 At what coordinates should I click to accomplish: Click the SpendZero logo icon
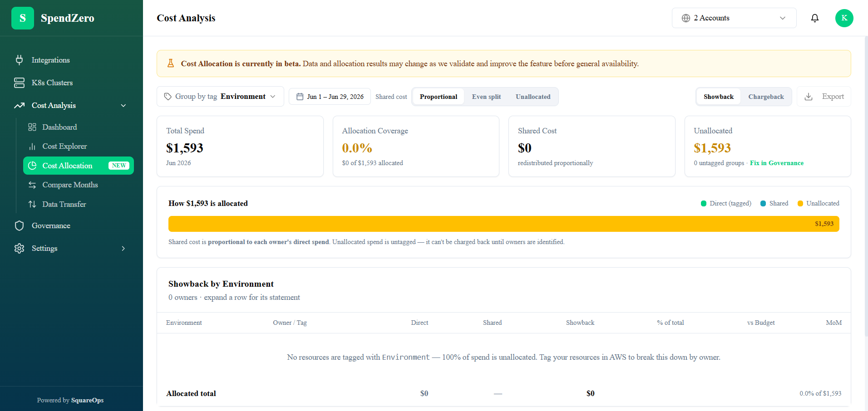tap(23, 18)
